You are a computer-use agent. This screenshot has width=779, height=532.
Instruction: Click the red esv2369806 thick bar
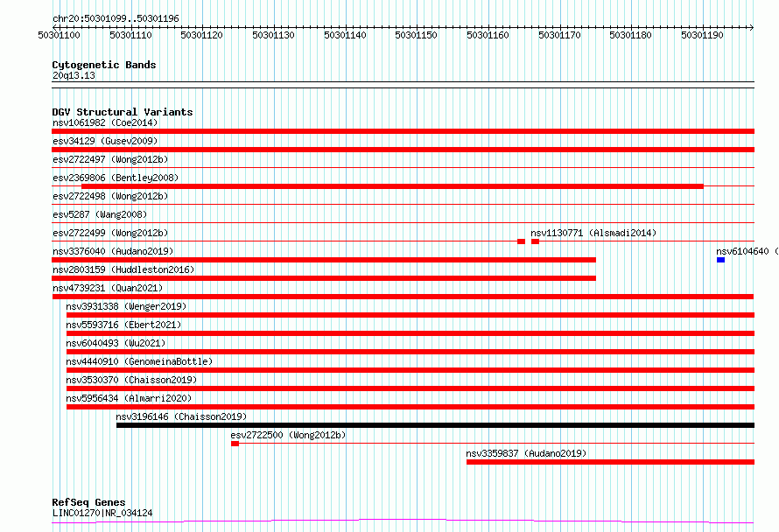(392, 186)
